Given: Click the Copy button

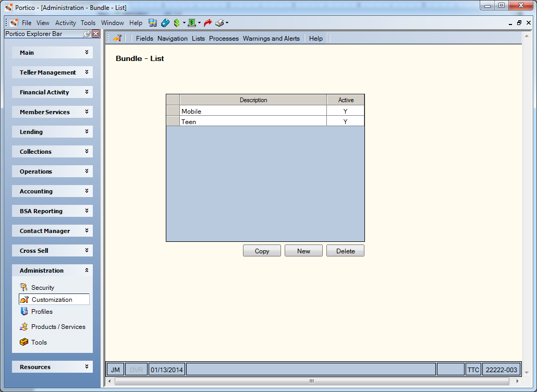Looking at the screenshot, I should (x=262, y=251).
